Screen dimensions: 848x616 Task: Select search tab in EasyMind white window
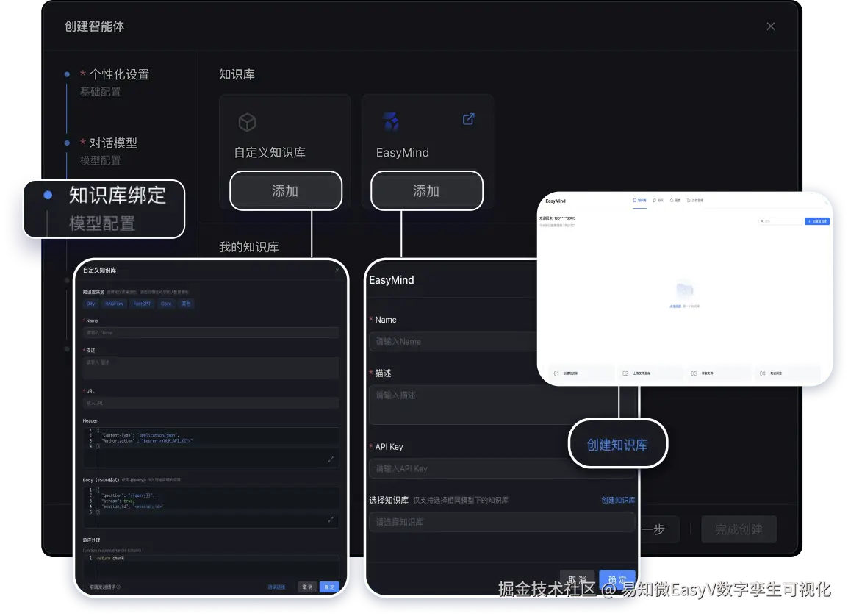(x=675, y=201)
